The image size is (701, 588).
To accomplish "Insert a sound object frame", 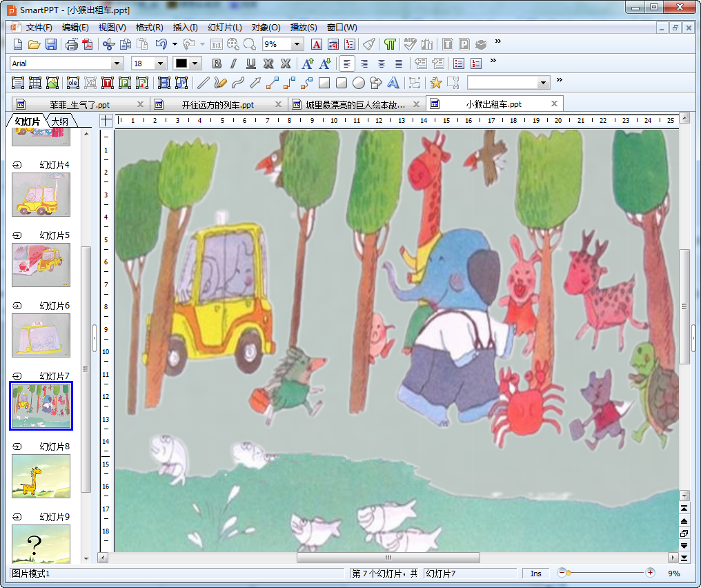I will pyautogui.click(x=181, y=83).
